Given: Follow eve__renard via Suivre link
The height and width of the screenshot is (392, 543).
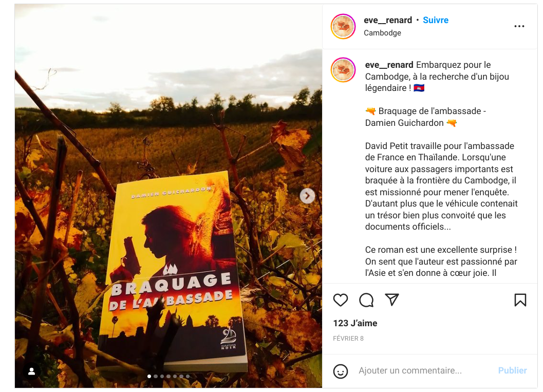Looking at the screenshot, I should [436, 20].
